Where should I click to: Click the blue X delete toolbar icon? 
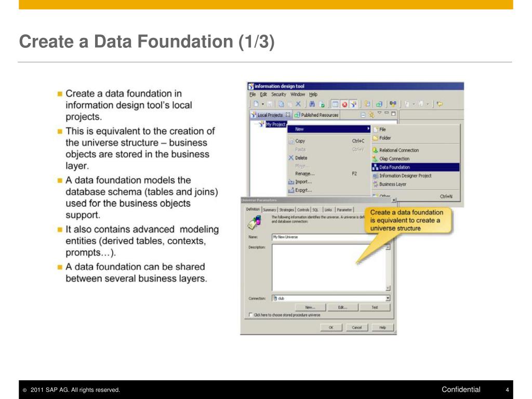298,104
